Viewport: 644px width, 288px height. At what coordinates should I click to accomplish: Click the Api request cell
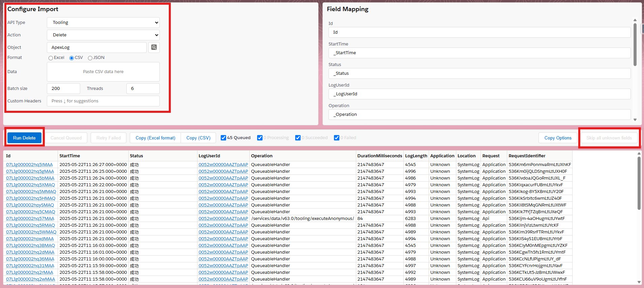pyautogui.click(x=494, y=219)
